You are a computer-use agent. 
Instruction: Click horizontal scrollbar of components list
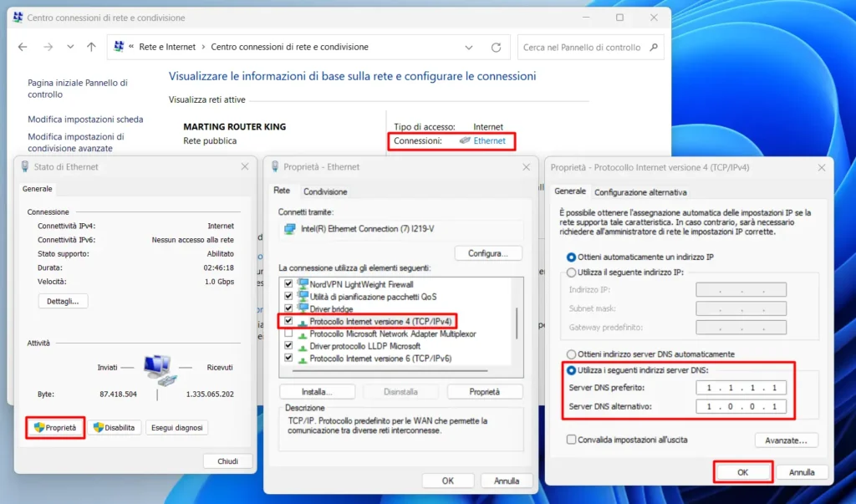point(390,371)
